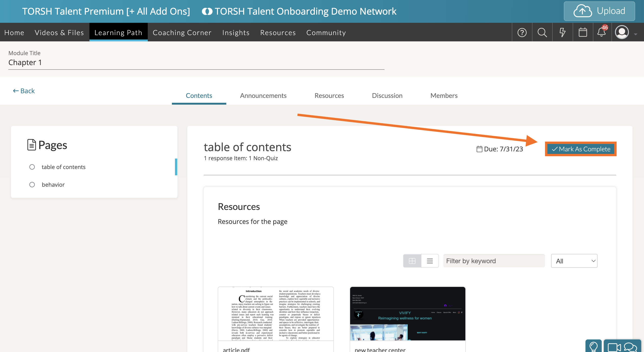Open the calendar icon in navbar
The image size is (644, 352).
click(x=582, y=33)
